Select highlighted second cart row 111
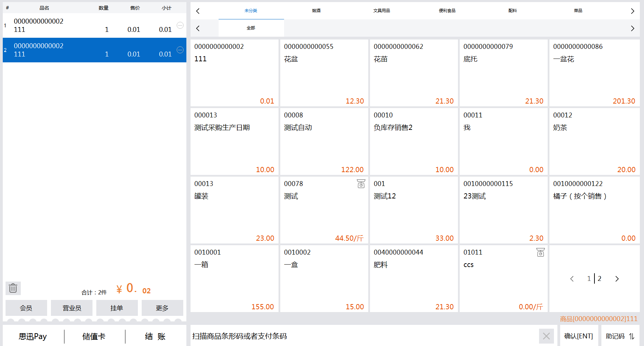644x346 pixels. 95,50
